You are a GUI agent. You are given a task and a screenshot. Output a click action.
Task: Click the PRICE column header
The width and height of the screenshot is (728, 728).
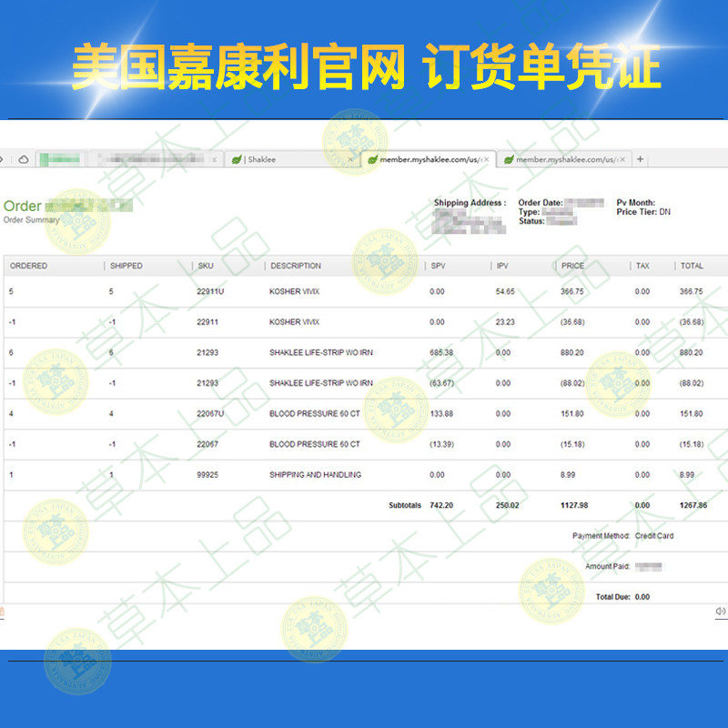pyautogui.click(x=572, y=266)
